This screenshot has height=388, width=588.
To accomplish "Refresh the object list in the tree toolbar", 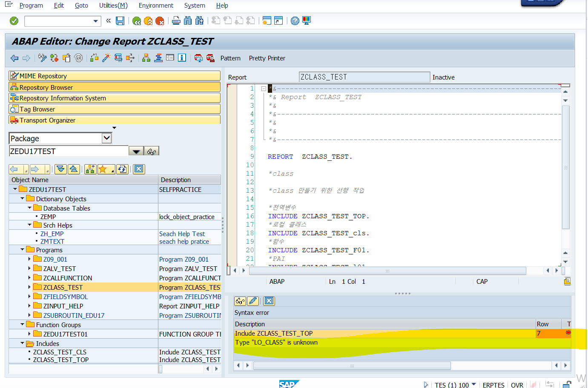I will coord(122,169).
